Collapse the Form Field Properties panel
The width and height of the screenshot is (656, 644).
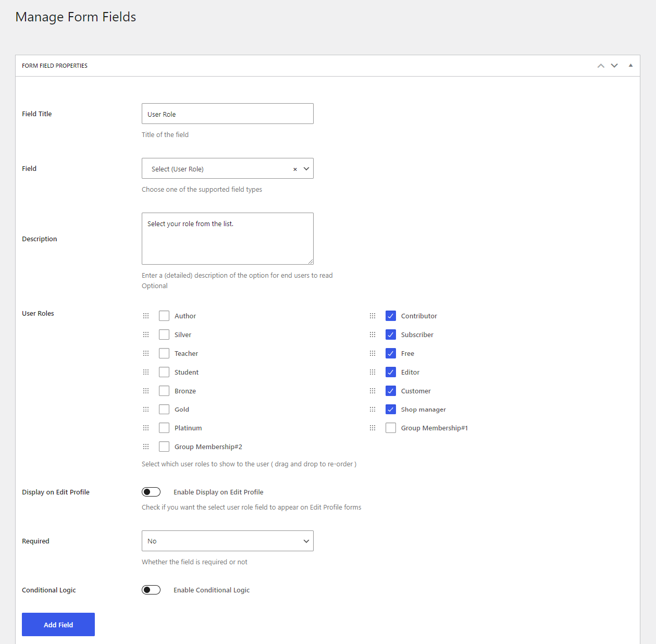coord(630,65)
